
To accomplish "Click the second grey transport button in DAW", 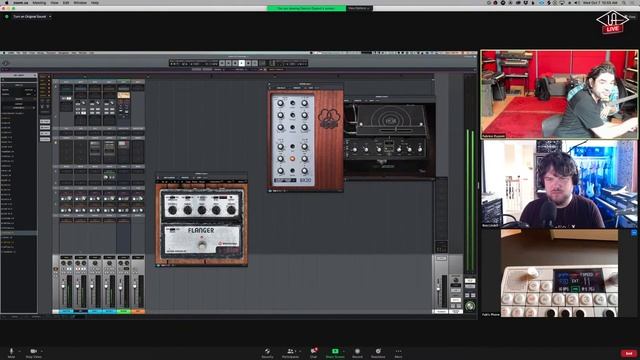I will pyautogui.click(x=229, y=63).
